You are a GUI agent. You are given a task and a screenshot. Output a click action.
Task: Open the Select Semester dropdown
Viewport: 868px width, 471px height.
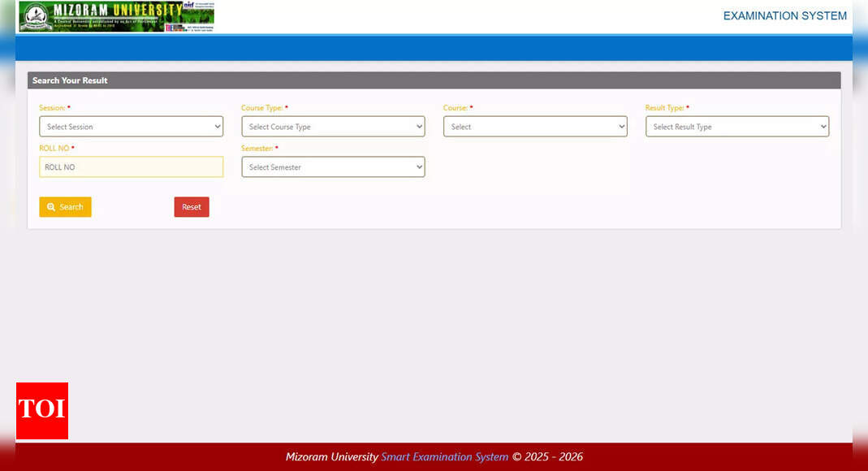coord(333,167)
